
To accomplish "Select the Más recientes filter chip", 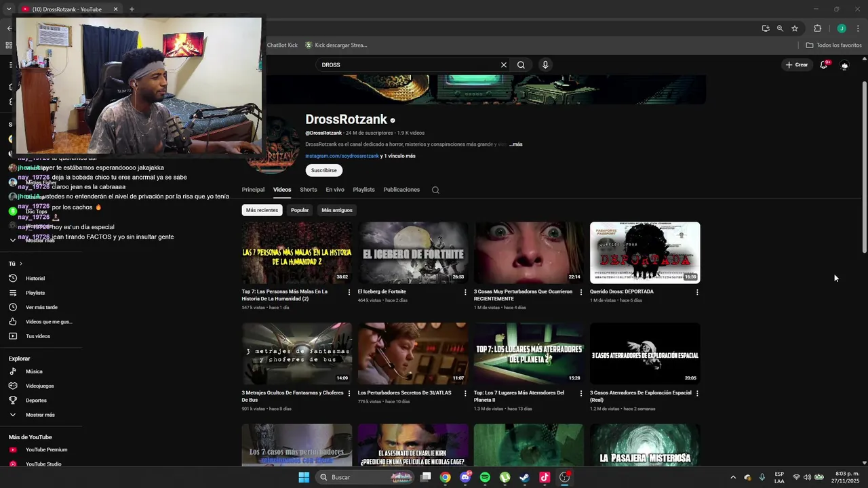I will 262,210.
